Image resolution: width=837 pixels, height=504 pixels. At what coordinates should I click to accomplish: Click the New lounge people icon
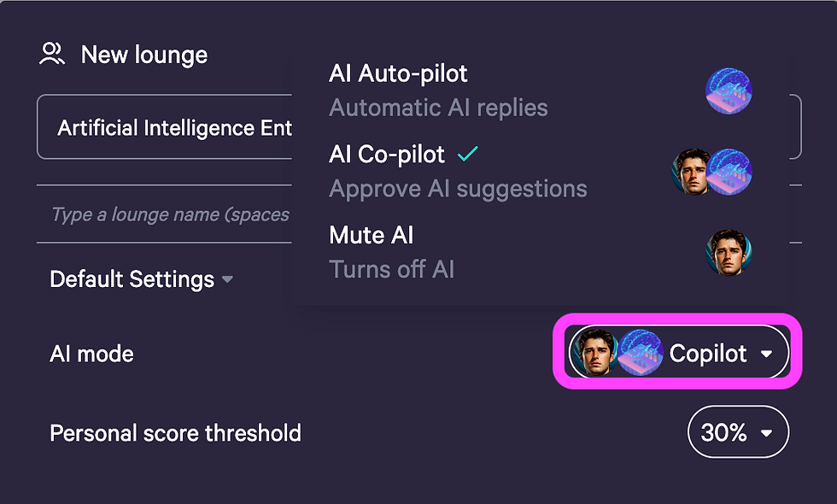pyautogui.click(x=52, y=54)
